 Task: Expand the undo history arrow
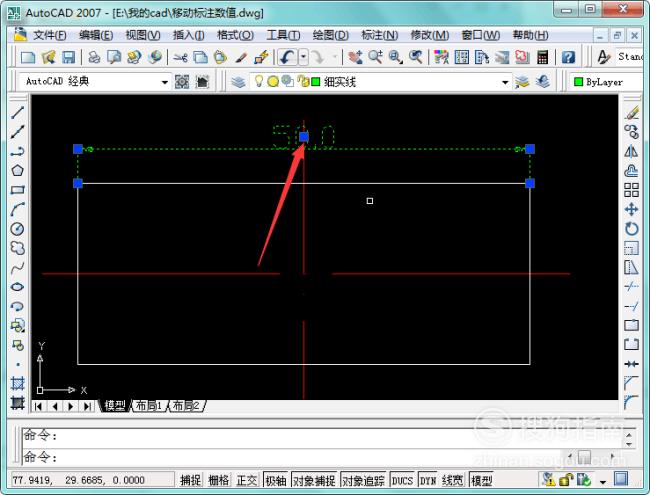tap(304, 57)
